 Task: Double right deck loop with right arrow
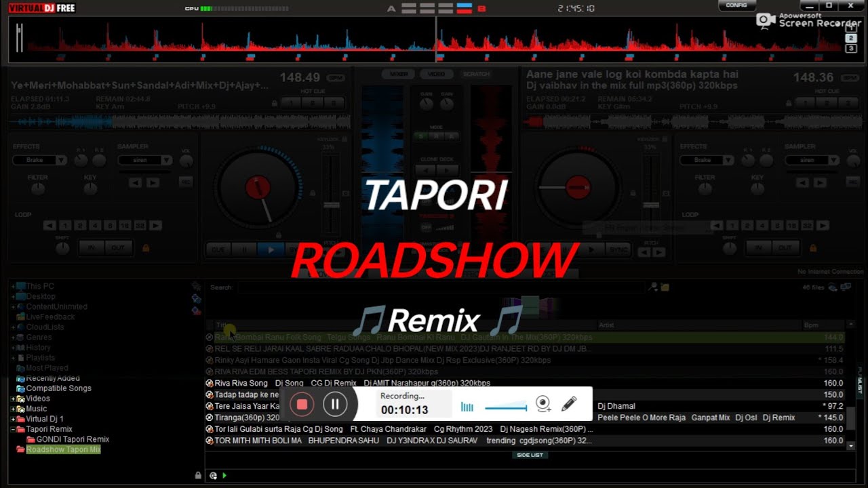point(823,226)
